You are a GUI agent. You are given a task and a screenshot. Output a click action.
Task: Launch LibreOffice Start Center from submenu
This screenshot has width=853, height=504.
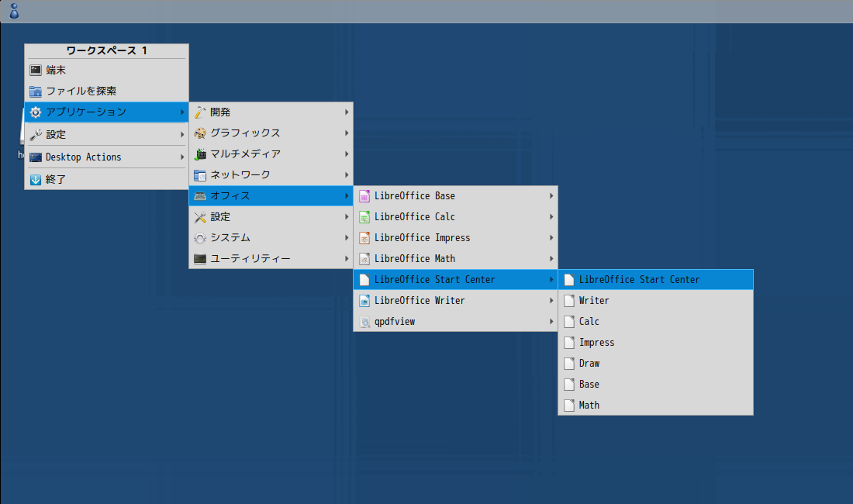click(x=655, y=279)
